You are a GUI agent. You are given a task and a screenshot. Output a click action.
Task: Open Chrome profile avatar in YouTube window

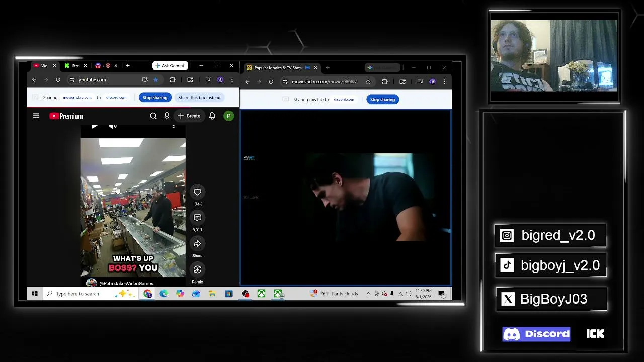[220, 80]
